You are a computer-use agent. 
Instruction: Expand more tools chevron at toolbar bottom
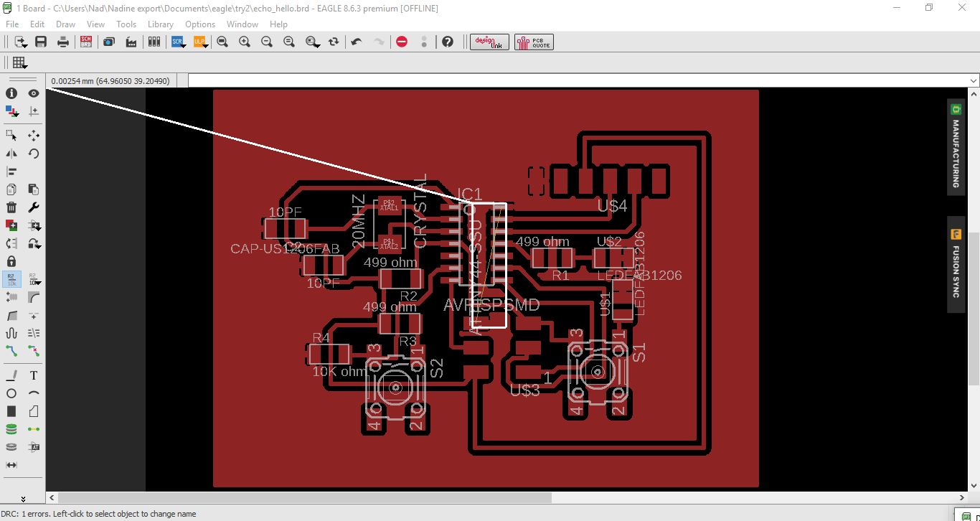(x=23, y=499)
